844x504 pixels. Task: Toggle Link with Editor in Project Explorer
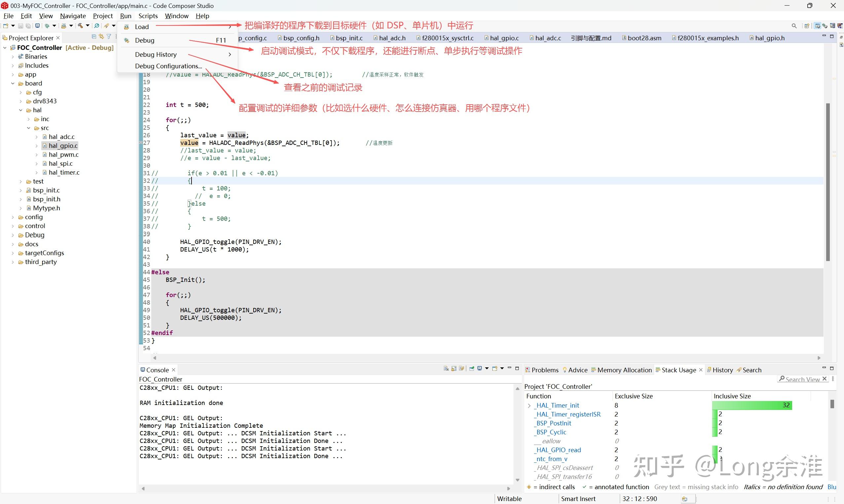tap(101, 37)
